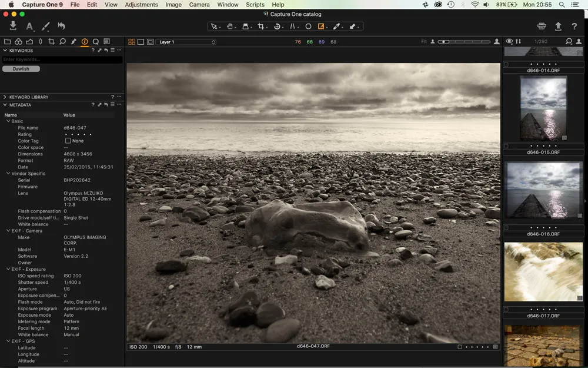Click the Print icon
The image size is (588, 368).
pos(542,26)
